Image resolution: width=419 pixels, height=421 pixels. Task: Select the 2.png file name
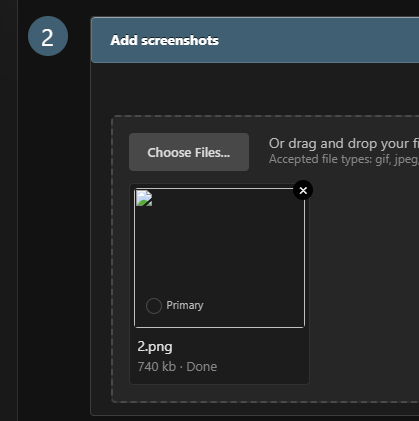155,347
